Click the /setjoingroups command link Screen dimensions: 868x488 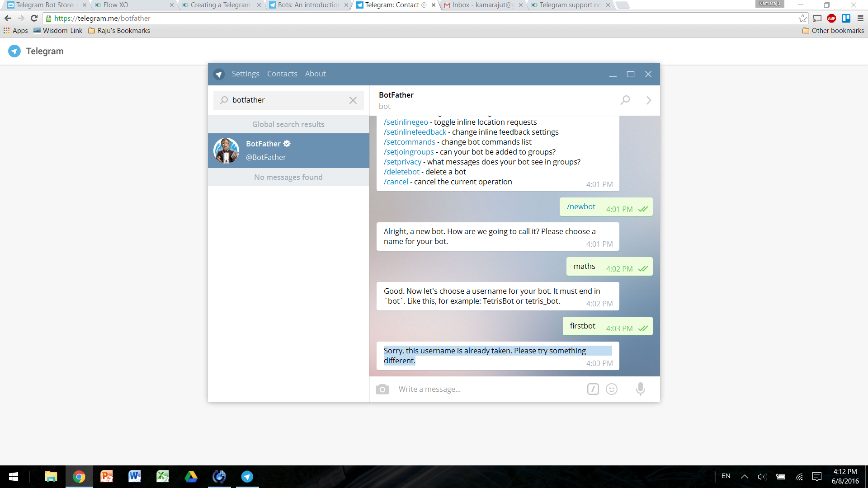(409, 152)
